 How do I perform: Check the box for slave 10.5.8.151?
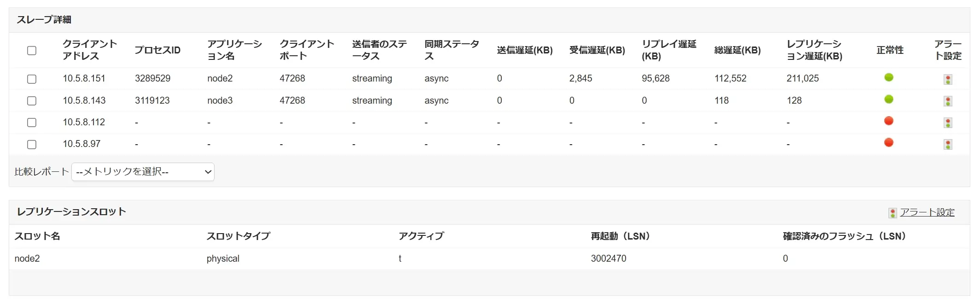[32, 79]
